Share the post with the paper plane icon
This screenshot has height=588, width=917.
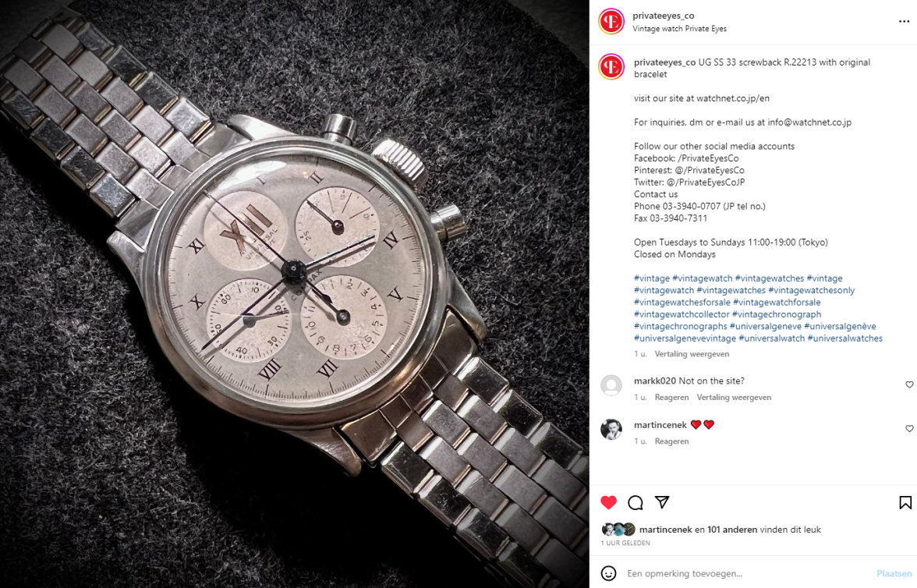pos(662,502)
